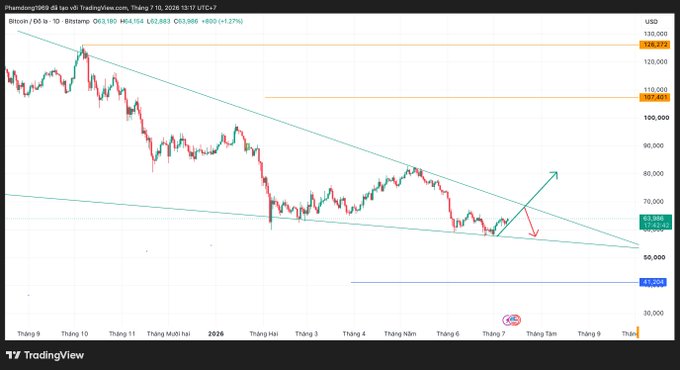Click the bold 100,000 price axis label

(656, 118)
